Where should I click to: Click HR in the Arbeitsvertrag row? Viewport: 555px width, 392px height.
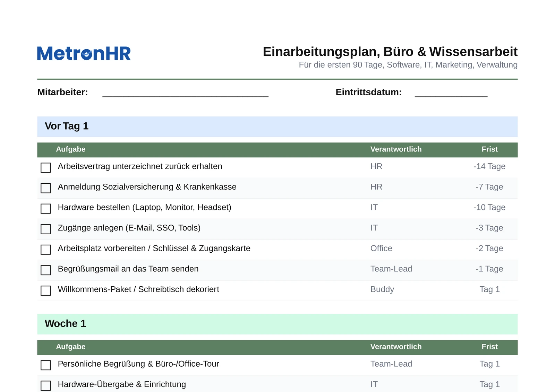[376, 166]
